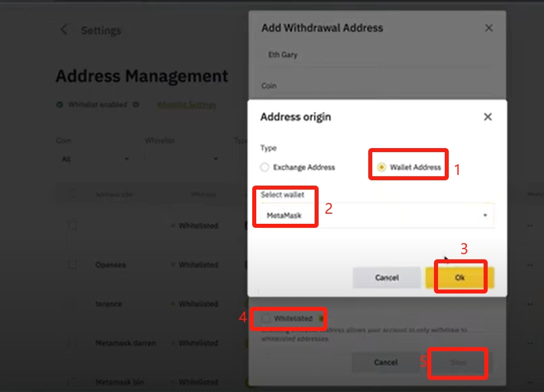Screen dimensions: 544x392
Task: Click the address label field showing Eth Gary
Action: click(377, 55)
